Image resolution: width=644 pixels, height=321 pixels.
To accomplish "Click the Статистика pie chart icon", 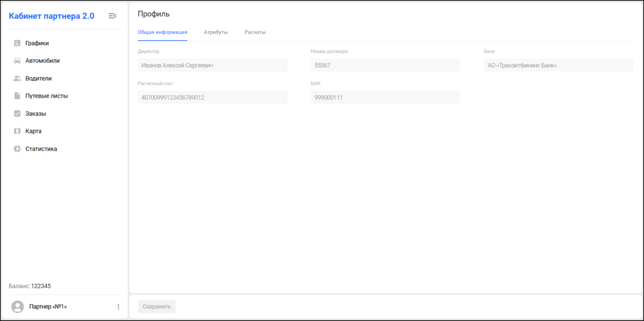I will [17, 149].
